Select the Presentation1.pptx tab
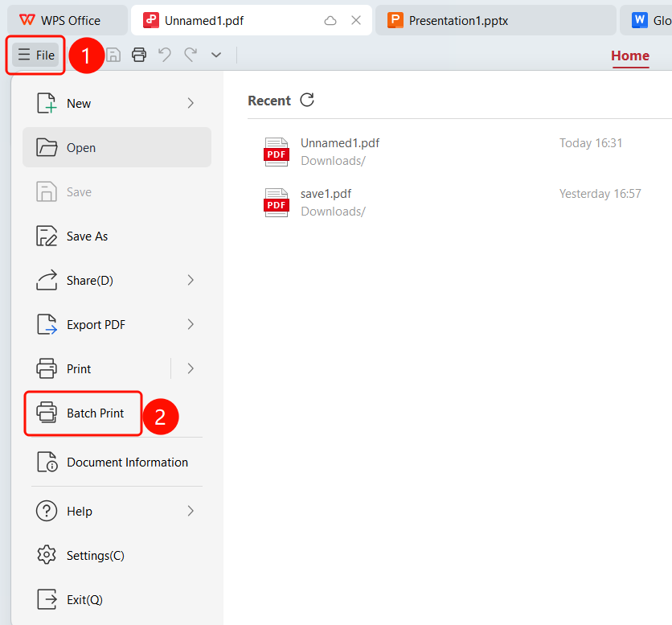Viewport: 672px width, 625px height. (x=495, y=20)
